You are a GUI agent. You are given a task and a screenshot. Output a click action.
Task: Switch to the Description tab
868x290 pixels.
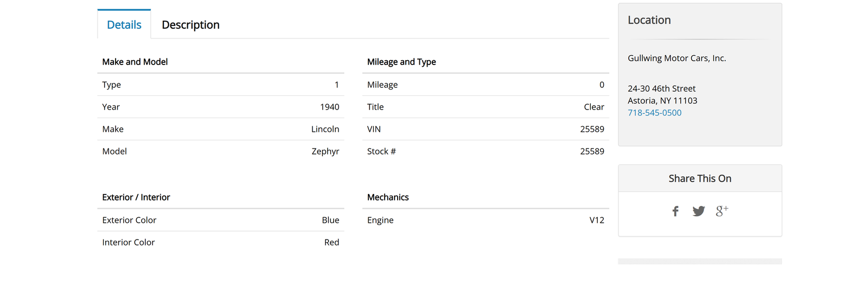(x=190, y=25)
